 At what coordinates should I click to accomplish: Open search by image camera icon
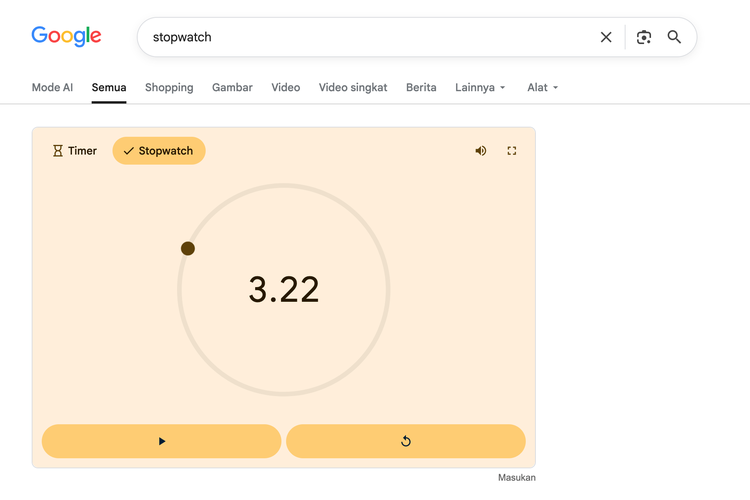pyautogui.click(x=644, y=37)
